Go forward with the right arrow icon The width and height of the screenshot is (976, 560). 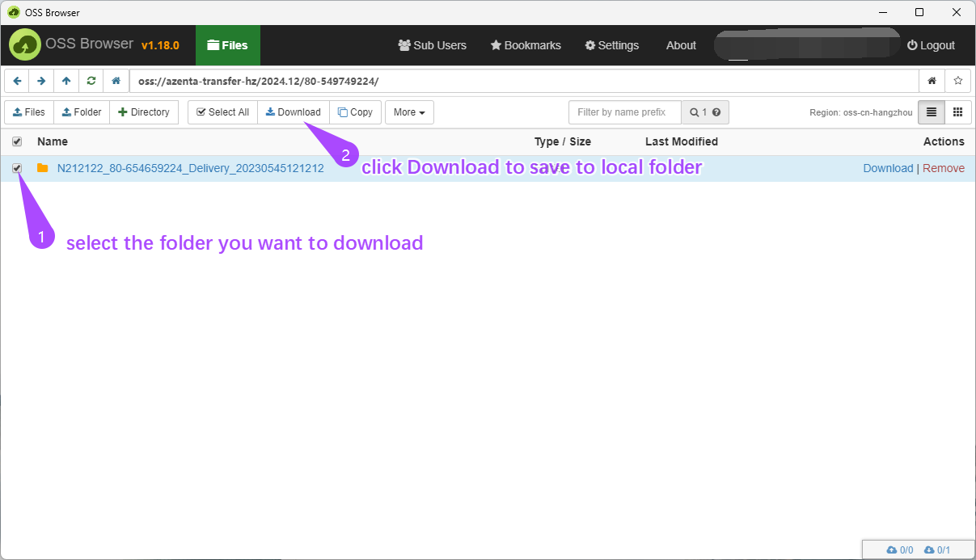point(41,81)
